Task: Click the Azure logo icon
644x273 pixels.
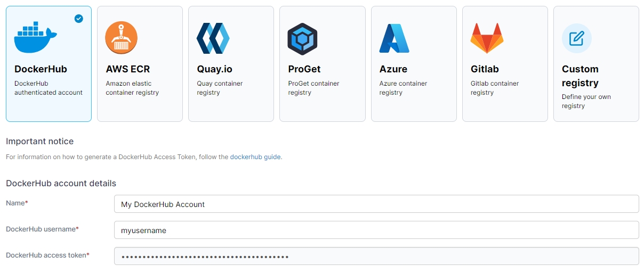Action: 394,38
